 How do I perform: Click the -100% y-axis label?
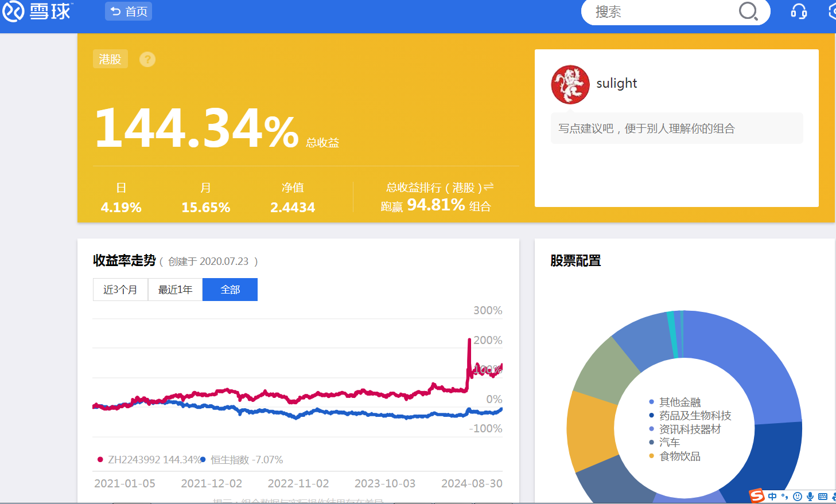[485, 428]
